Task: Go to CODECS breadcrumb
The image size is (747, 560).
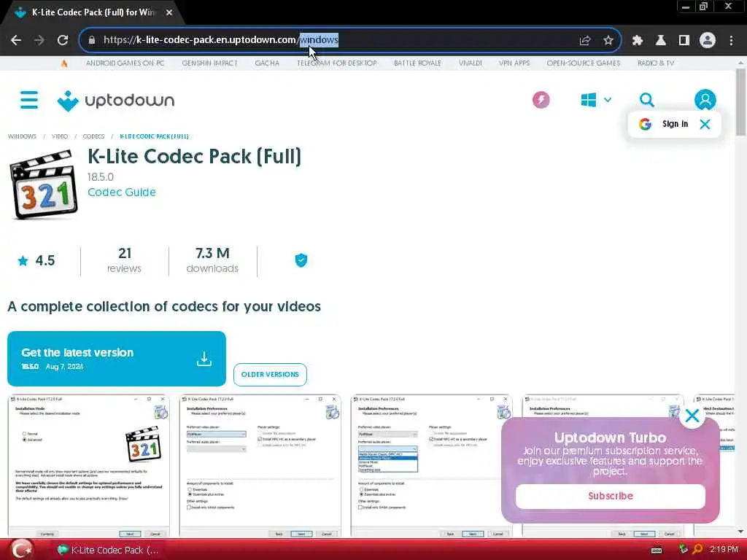Action: click(x=93, y=136)
